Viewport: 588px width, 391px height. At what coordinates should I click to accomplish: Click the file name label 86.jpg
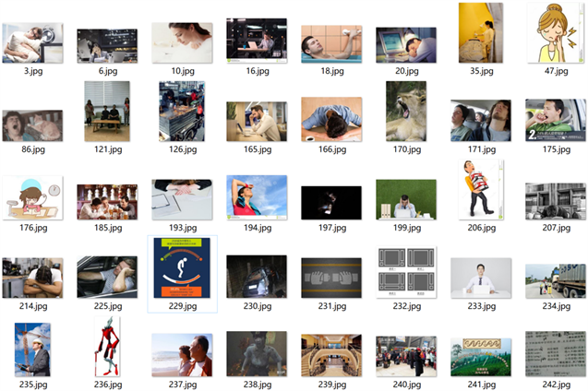click(33, 149)
